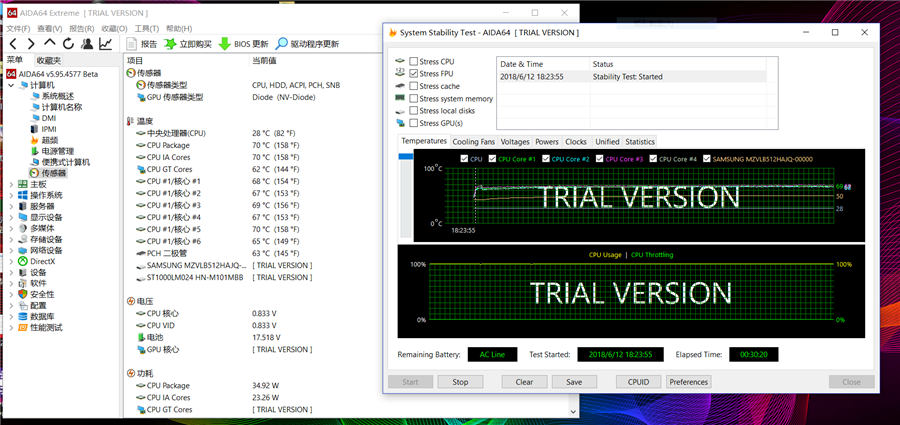Viewport: 900px width, 425px height.
Task: Go forward with the right arrow toolbar icon
Action: (31, 44)
